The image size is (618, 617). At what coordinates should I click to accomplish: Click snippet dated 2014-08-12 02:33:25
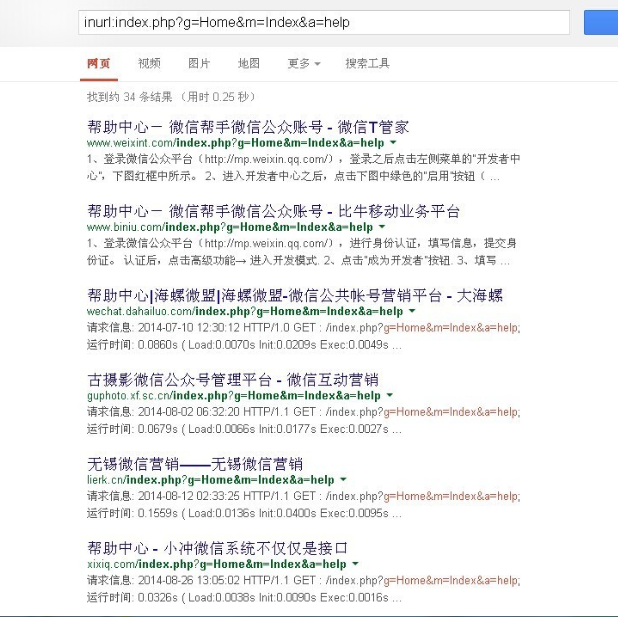click(x=303, y=496)
